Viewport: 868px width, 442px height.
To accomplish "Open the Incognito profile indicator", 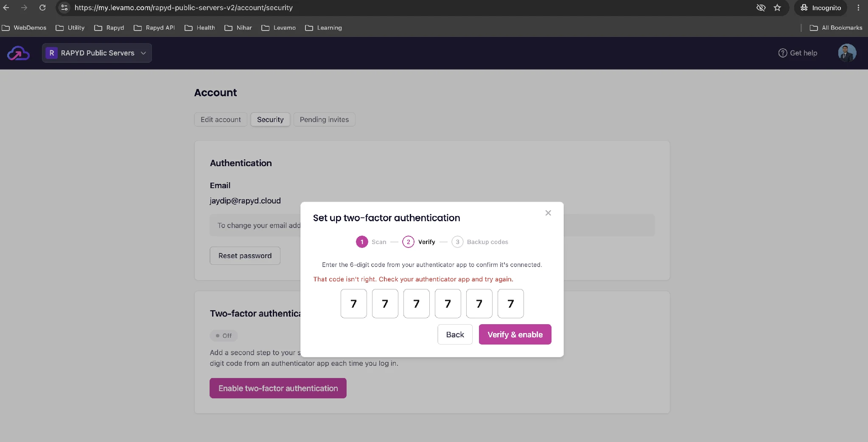I will tap(820, 8).
